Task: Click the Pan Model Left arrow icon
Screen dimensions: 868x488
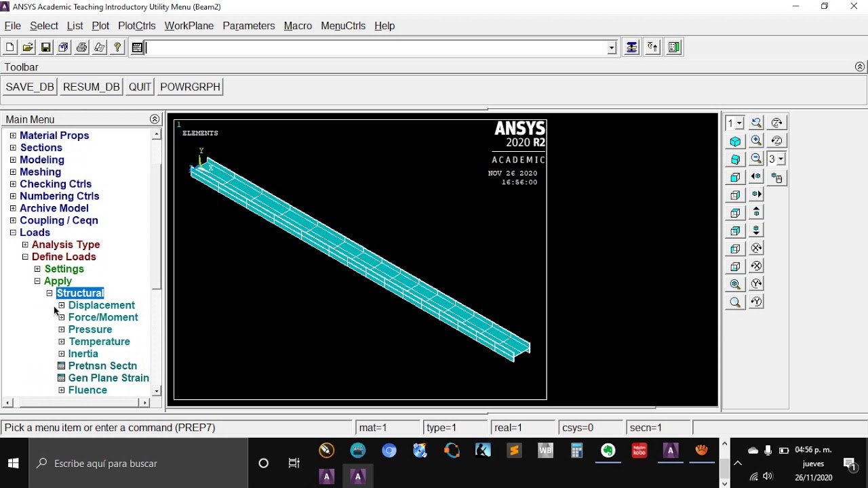Action: (756, 177)
